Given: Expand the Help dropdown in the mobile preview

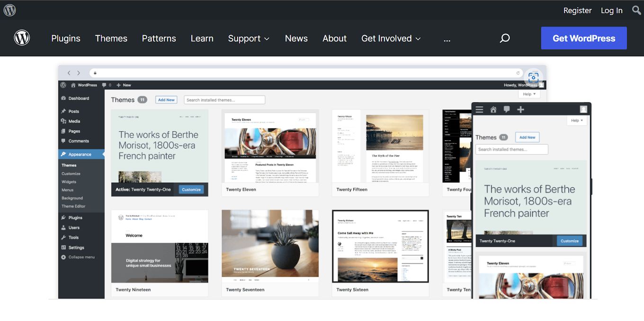Looking at the screenshot, I should click(x=577, y=120).
